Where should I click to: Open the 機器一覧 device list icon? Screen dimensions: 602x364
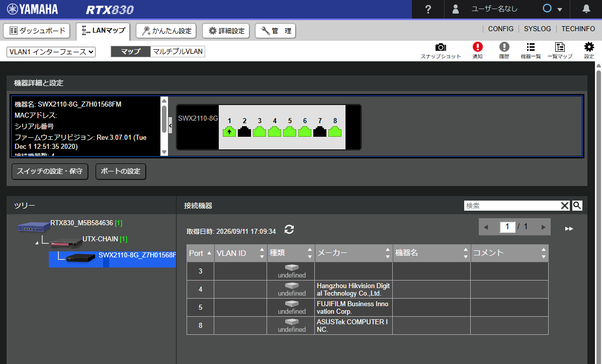(531, 51)
